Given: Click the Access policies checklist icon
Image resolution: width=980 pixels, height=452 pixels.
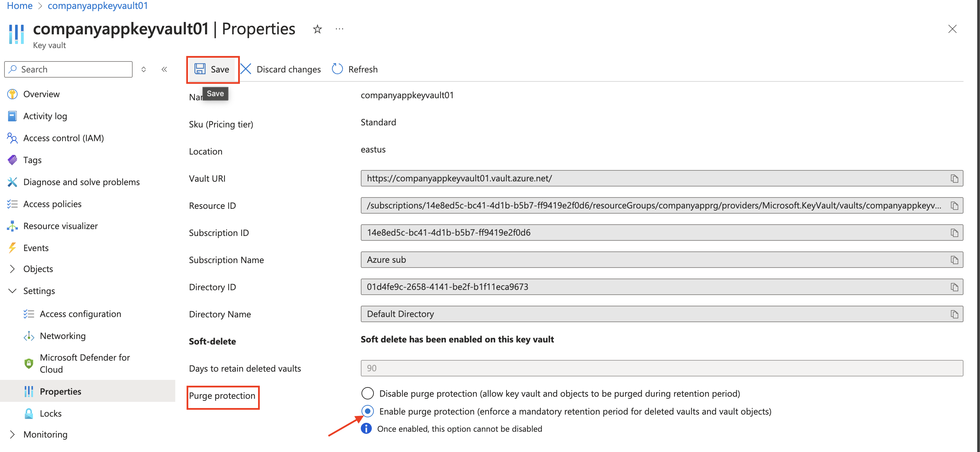Looking at the screenshot, I should 12,204.
